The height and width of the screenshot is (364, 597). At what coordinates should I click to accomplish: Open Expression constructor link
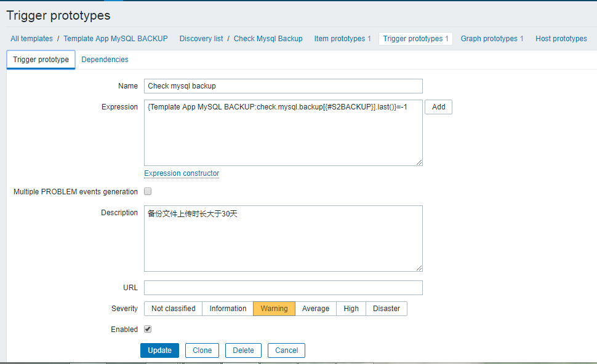182,173
